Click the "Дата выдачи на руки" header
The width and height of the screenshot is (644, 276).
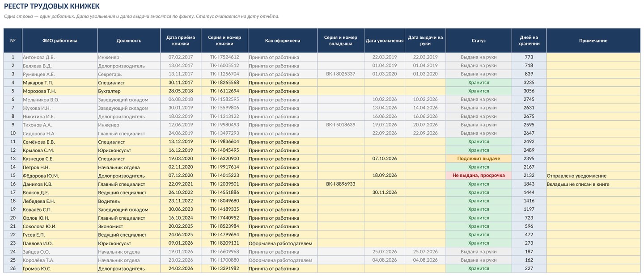click(425, 41)
